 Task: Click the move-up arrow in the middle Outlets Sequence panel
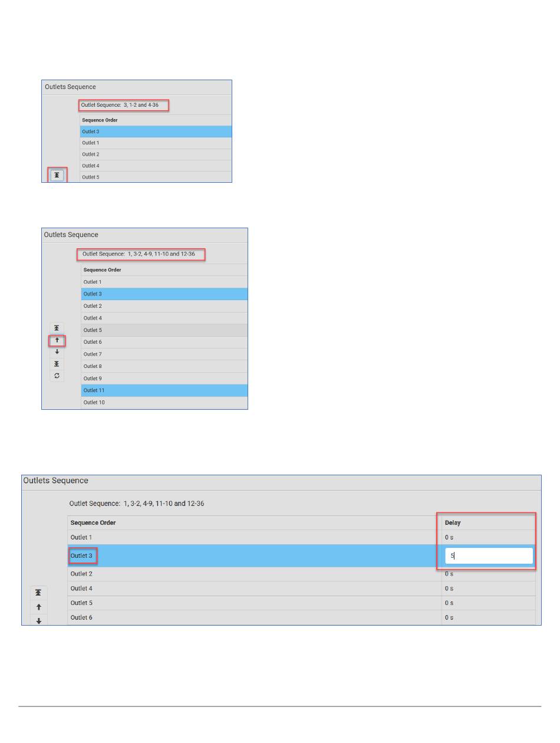tap(57, 340)
